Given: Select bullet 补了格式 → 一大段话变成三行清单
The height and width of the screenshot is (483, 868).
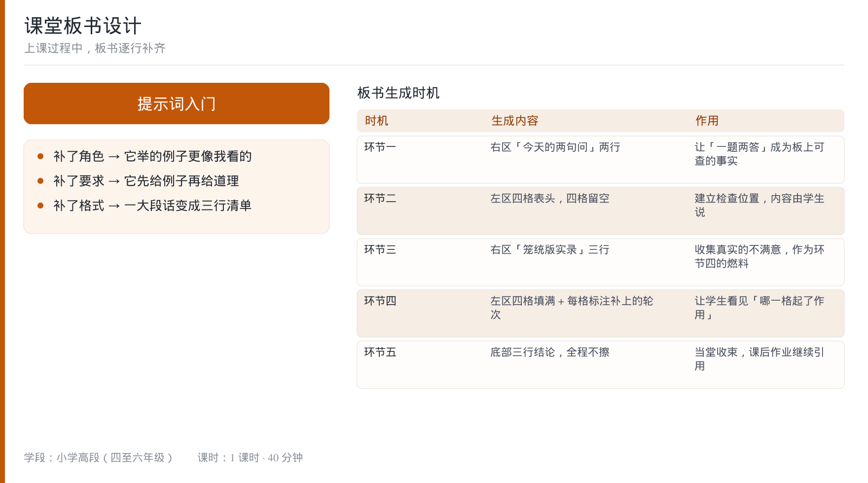Looking at the screenshot, I should (x=152, y=206).
